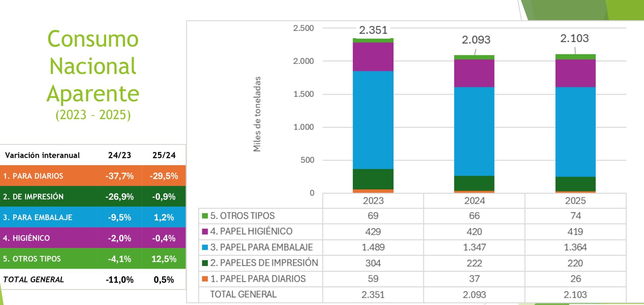Click the 12,5% variation cell
The width and height of the screenshot is (644, 305).
click(164, 259)
